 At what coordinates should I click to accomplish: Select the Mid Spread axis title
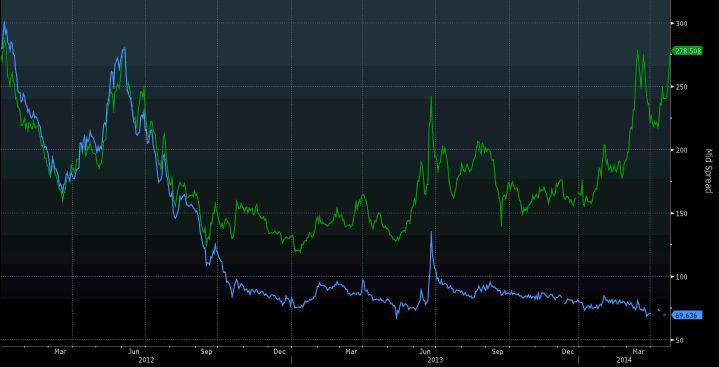tap(708, 171)
